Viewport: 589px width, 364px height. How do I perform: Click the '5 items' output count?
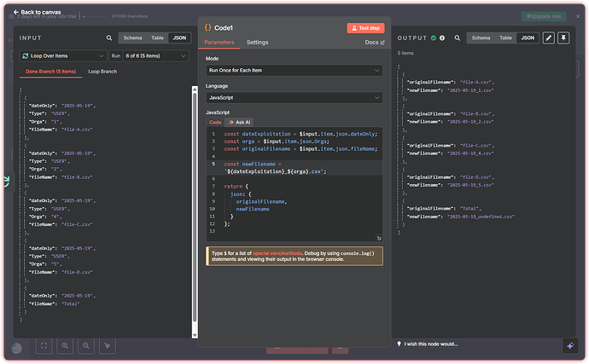[405, 54]
